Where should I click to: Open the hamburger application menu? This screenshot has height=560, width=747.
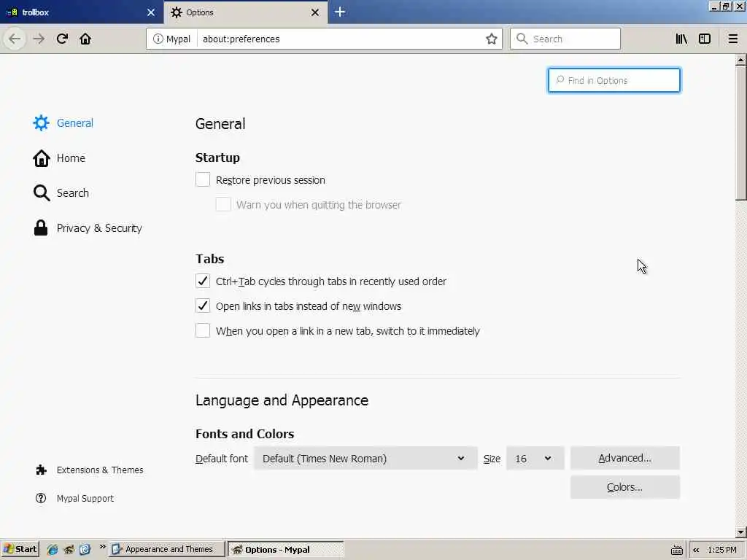pyautogui.click(x=732, y=39)
